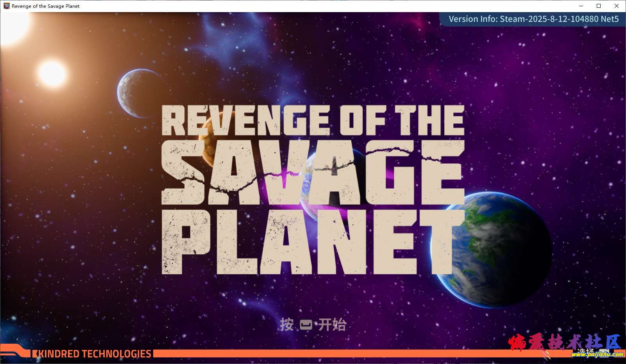626x364 pixels.
Task: Click the paijishu.com watermark link
Action: click(597, 355)
